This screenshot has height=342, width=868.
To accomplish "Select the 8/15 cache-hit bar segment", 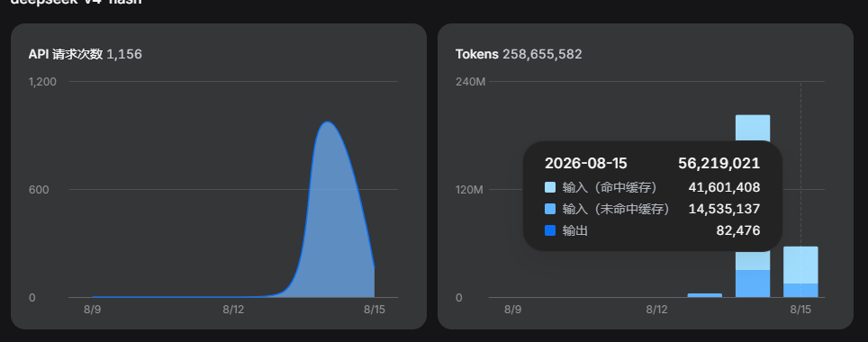I will tap(800, 265).
